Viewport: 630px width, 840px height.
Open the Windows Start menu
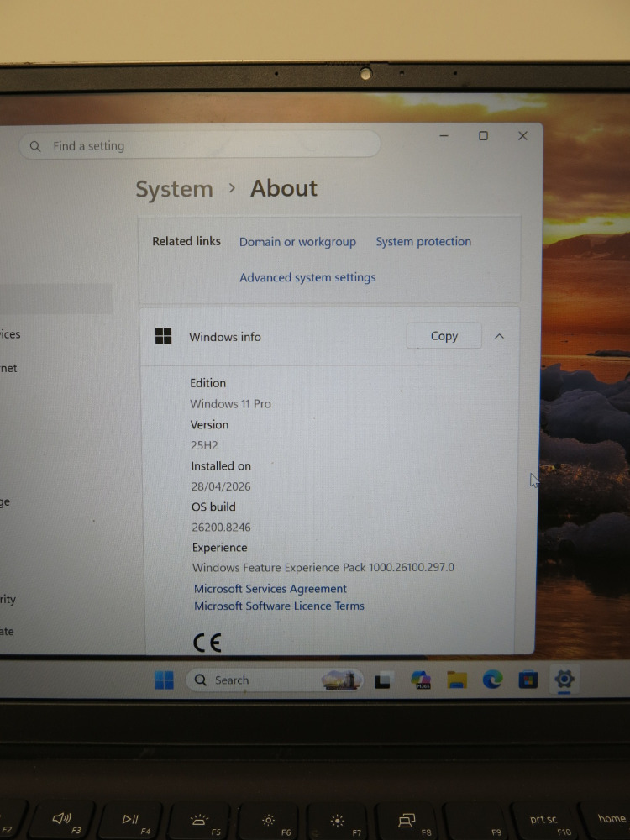tap(164, 680)
